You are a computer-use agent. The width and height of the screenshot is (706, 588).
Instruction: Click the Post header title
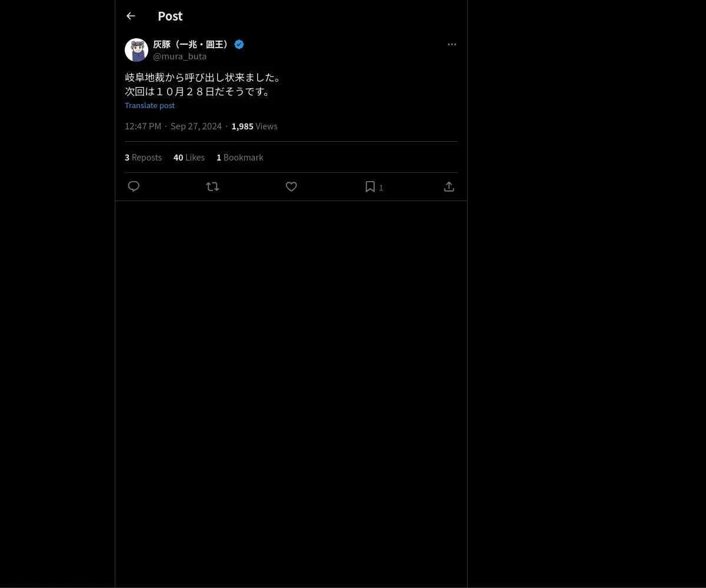(x=170, y=16)
